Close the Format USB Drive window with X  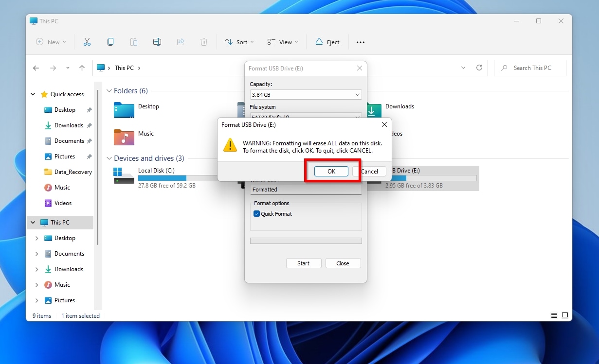pos(359,69)
